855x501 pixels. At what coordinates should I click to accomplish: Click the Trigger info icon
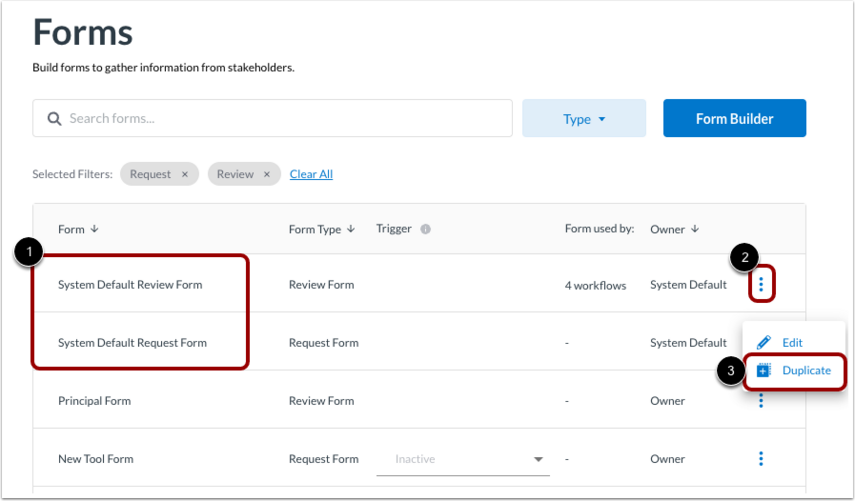pyautogui.click(x=425, y=229)
